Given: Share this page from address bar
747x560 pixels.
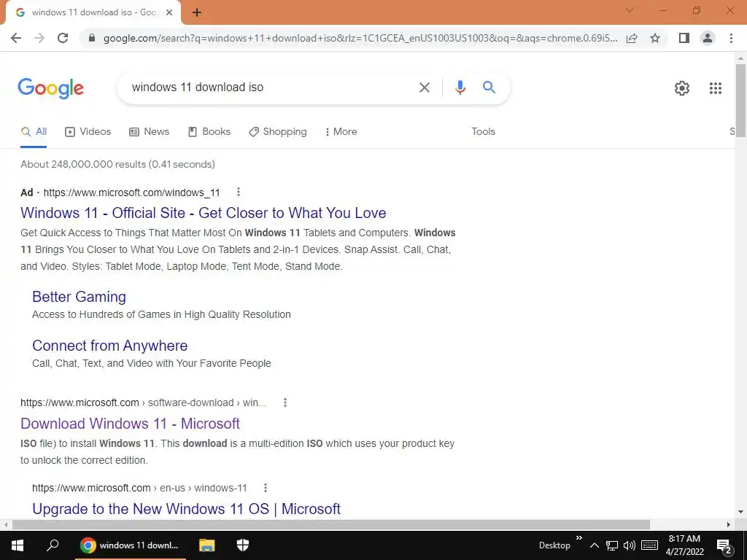Looking at the screenshot, I should click(x=632, y=38).
